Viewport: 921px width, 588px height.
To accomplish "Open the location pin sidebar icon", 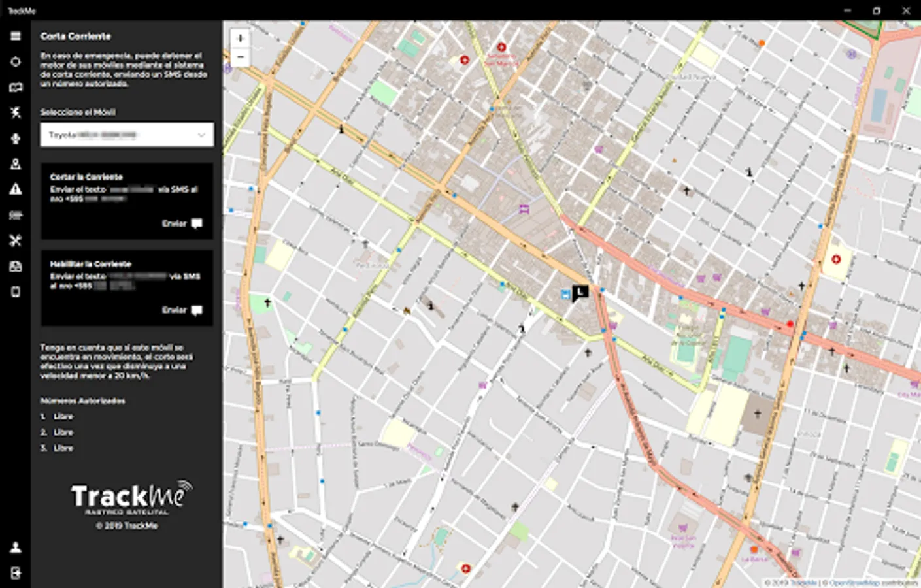I will [16, 164].
